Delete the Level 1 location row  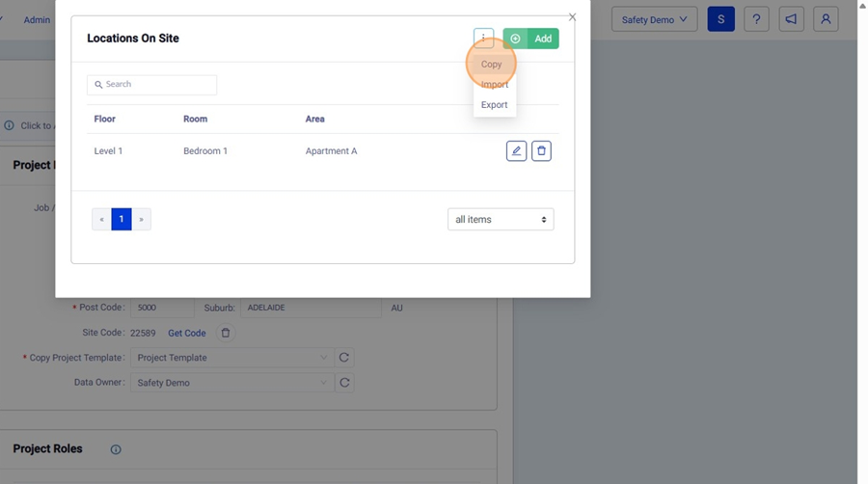point(541,151)
